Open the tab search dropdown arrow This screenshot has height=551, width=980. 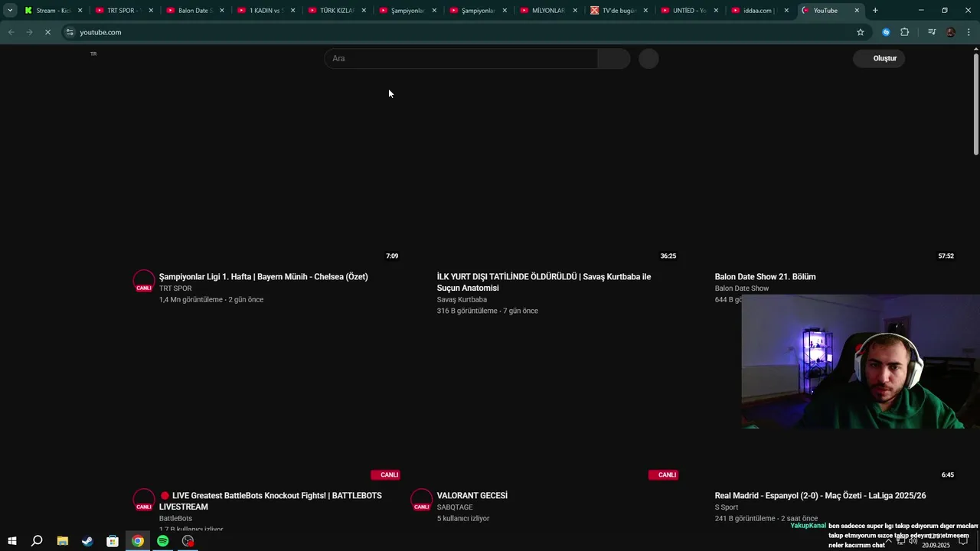(x=10, y=11)
